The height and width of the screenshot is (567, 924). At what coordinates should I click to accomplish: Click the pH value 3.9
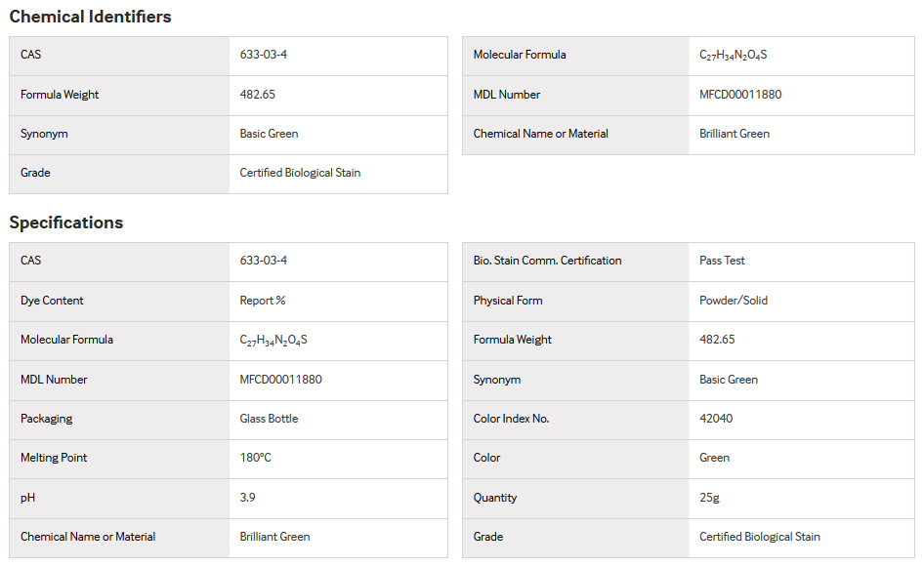click(247, 498)
